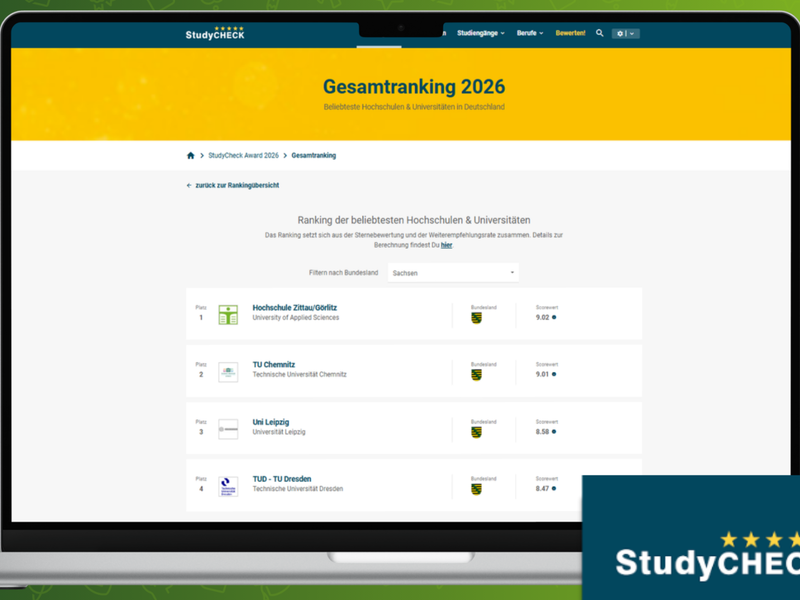
Task: Click the home icon in breadcrumb
Action: pos(191,156)
